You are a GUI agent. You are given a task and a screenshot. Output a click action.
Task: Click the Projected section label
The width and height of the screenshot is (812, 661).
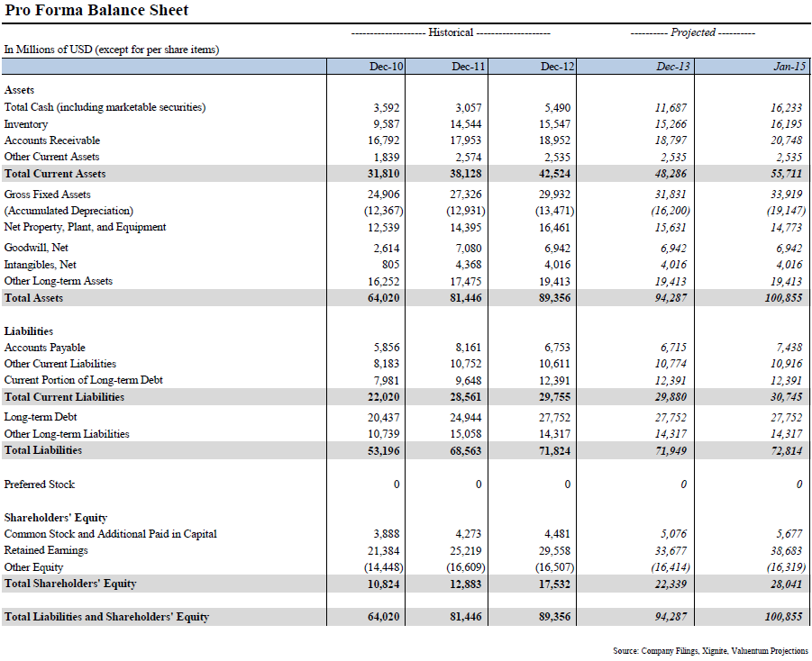[692, 32]
